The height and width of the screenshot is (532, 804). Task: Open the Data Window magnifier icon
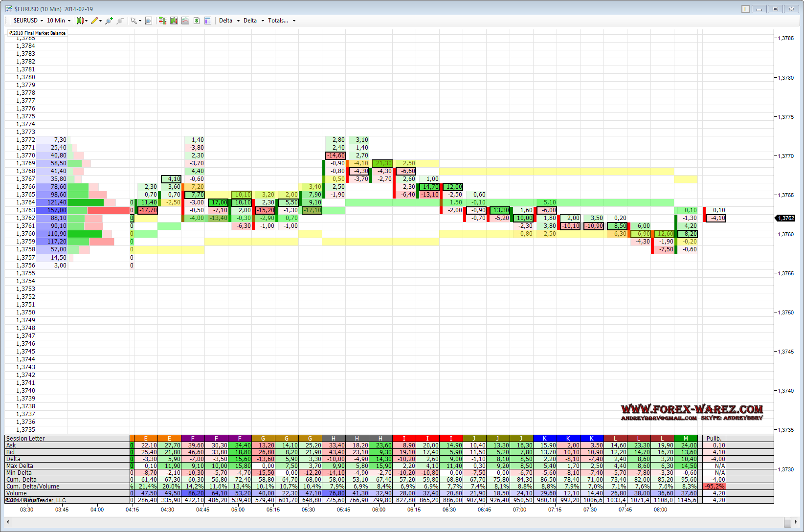click(x=148, y=21)
